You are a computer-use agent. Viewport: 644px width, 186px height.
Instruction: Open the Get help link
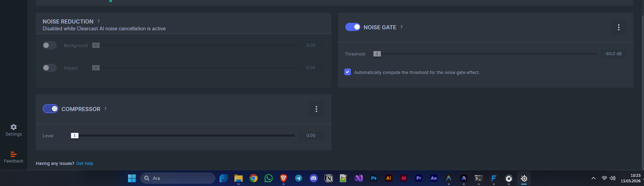pos(85,164)
